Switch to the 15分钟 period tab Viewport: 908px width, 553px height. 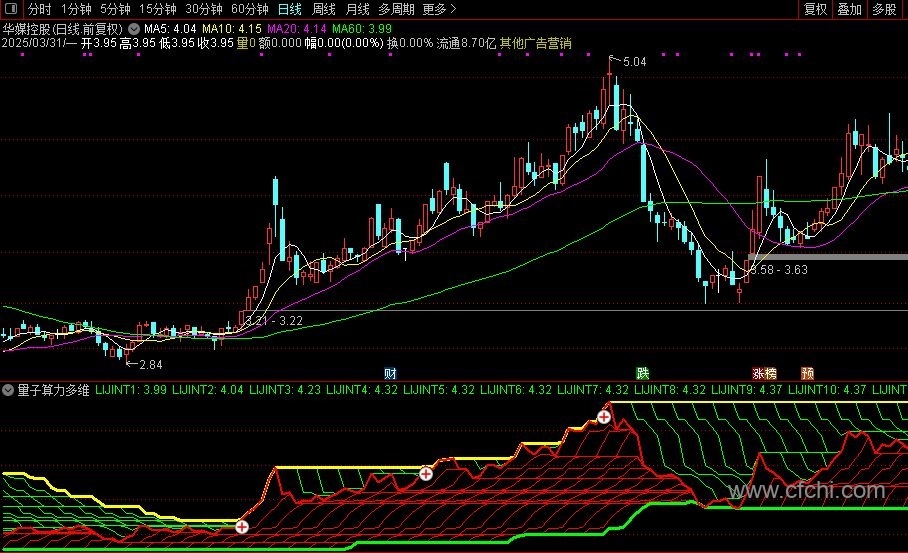(158, 9)
